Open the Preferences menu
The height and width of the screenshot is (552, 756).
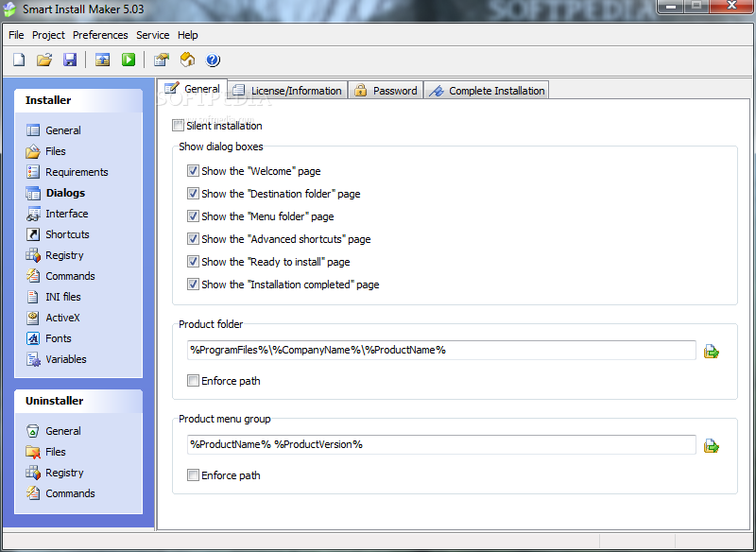pos(100,35)
